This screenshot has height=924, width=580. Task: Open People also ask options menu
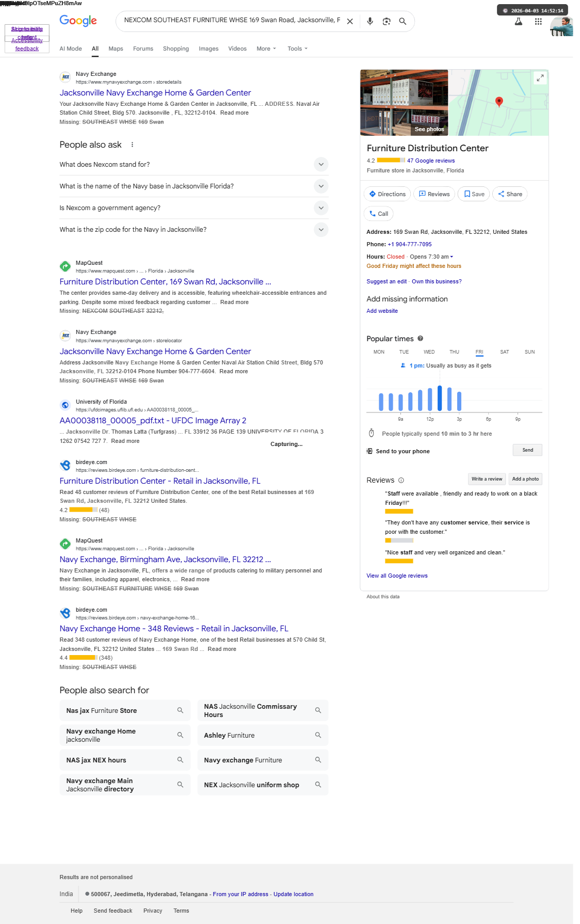[x=132, y=145]
